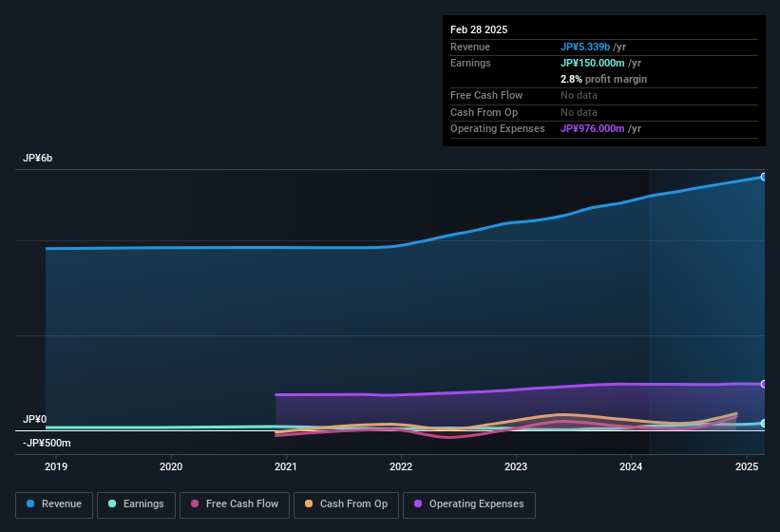This screenshot has width=780, height=532.
Task: Click the Cash From Op tooltip row label
Action: click(x=484, y=112)
